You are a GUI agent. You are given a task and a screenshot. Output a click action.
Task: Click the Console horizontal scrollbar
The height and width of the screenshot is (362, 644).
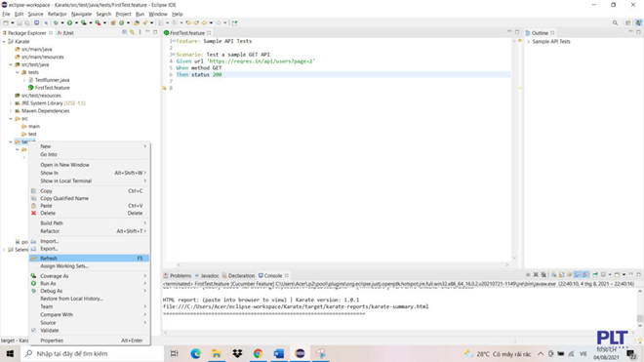pos(400,333)
